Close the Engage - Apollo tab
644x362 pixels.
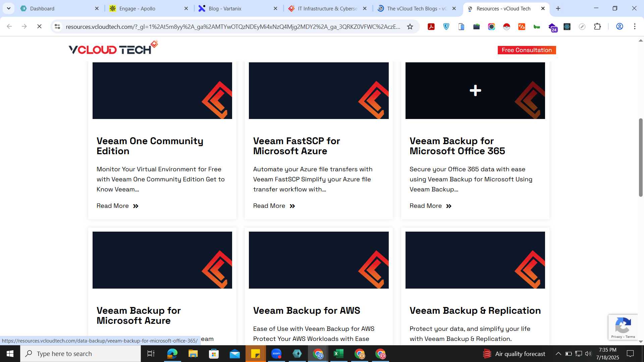click(186, 8)
